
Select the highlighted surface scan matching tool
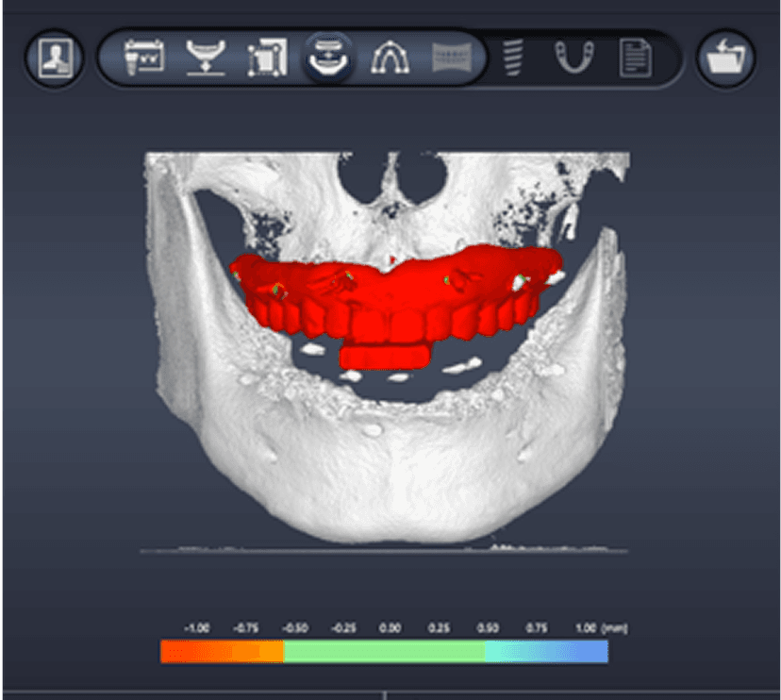(327, 57)
